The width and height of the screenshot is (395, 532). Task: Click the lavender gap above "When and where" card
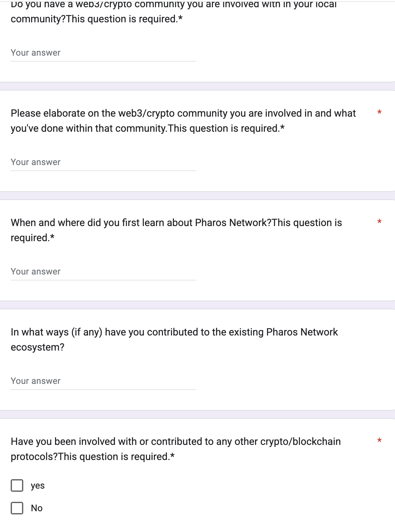197,196
